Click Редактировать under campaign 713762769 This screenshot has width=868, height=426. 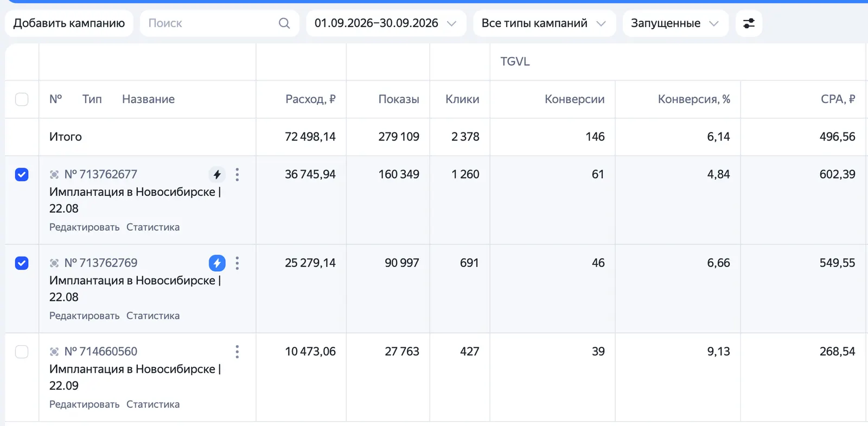84,316
